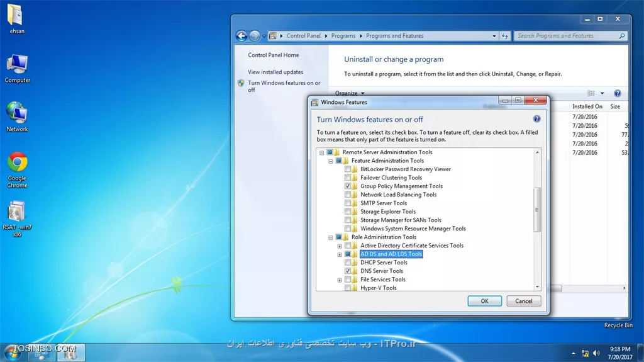This screenshot has height=362, width=644.
Task: Refresh the Control Panel address bar
Action: click(x=505, y=37)
